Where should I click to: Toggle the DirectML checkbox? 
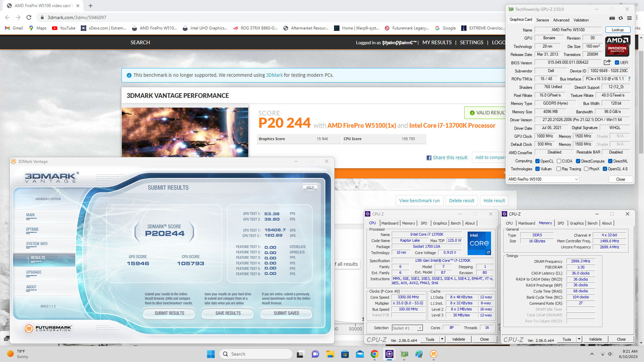tap(610, 161)
